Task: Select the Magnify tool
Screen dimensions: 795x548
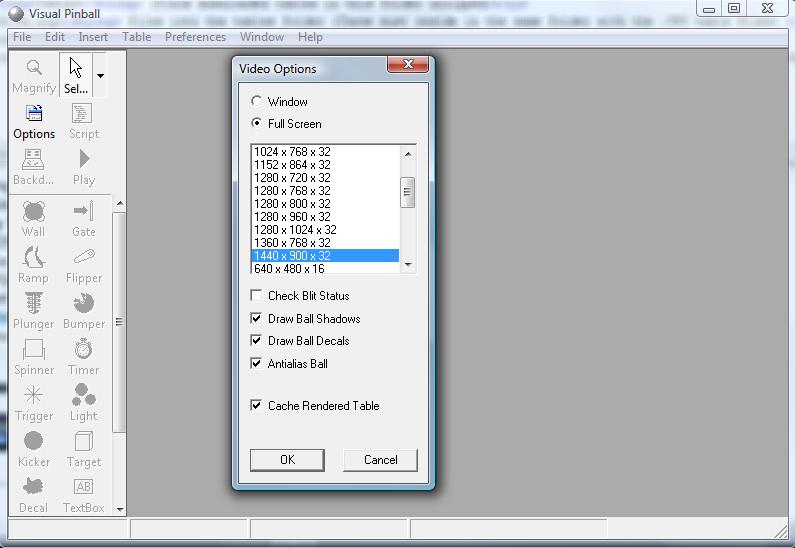Action: tap(34, 75)
